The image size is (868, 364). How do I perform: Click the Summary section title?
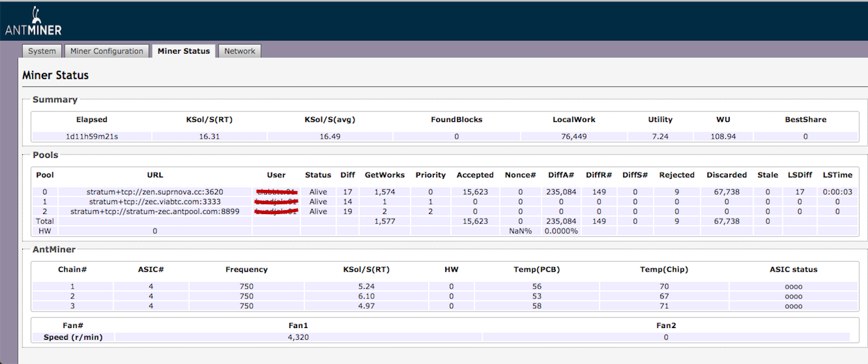tap(55, 100)
